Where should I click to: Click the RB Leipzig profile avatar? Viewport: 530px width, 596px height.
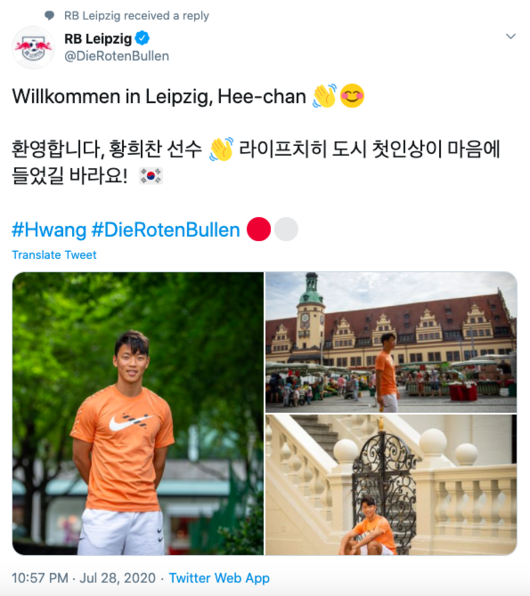click(x=33, y=48)
